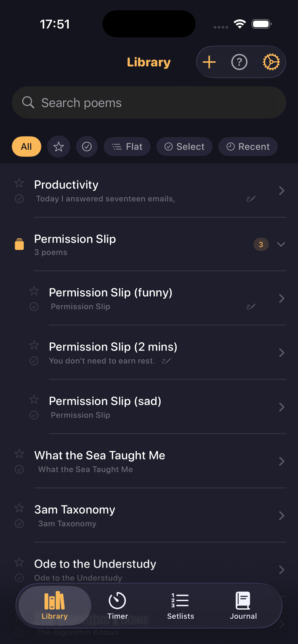Image resolution: width=298 pixels, height=644 pixels.
Task: Tap the Recent sort button
Action: (x=248, y=146)
